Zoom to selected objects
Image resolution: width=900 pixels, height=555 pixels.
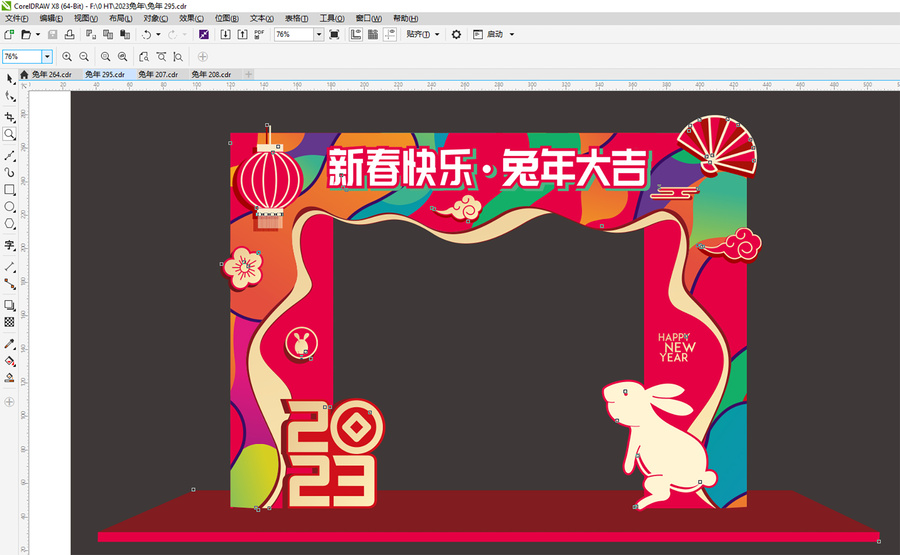[x=106, y=56]
